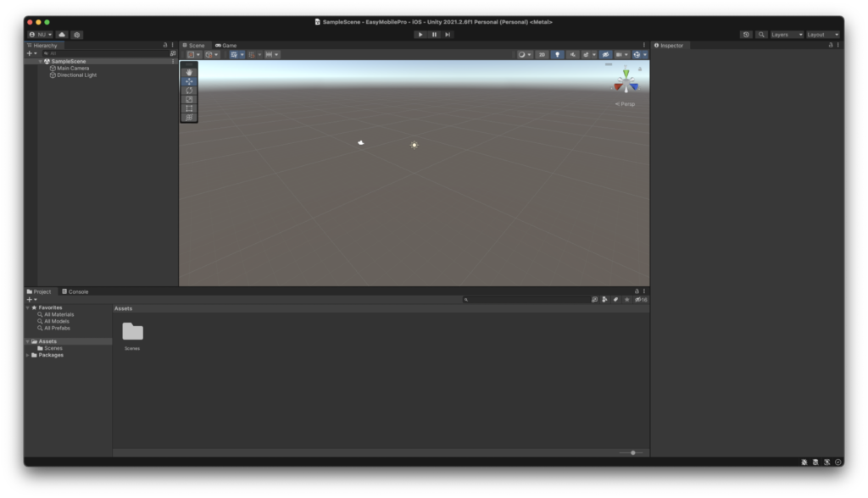Image resolution: width=868 pixels, height=498 pixels.
Task: Select the Rect Transform tool
Action: 188,108
